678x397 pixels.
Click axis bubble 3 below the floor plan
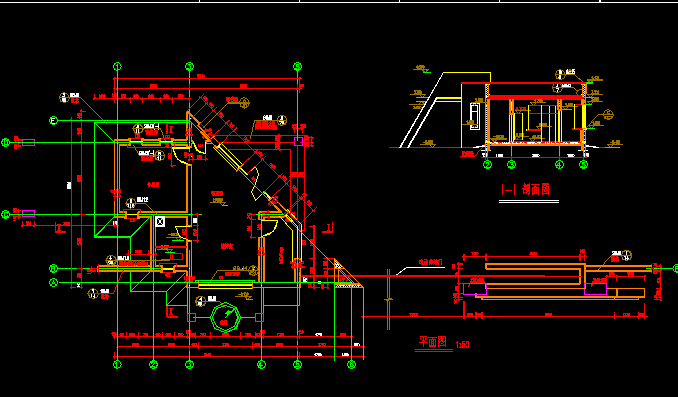189,365
